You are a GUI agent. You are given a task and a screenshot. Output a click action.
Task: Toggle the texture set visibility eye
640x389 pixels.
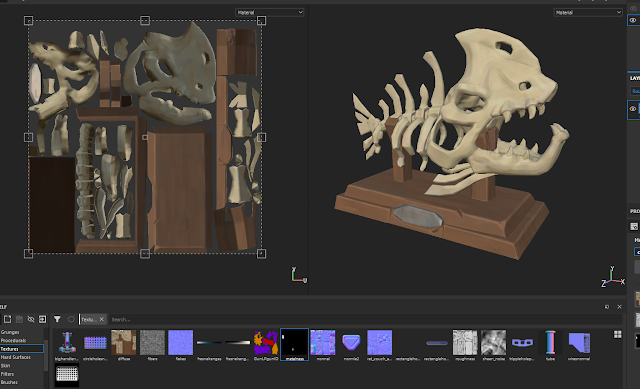coord(633,20)
